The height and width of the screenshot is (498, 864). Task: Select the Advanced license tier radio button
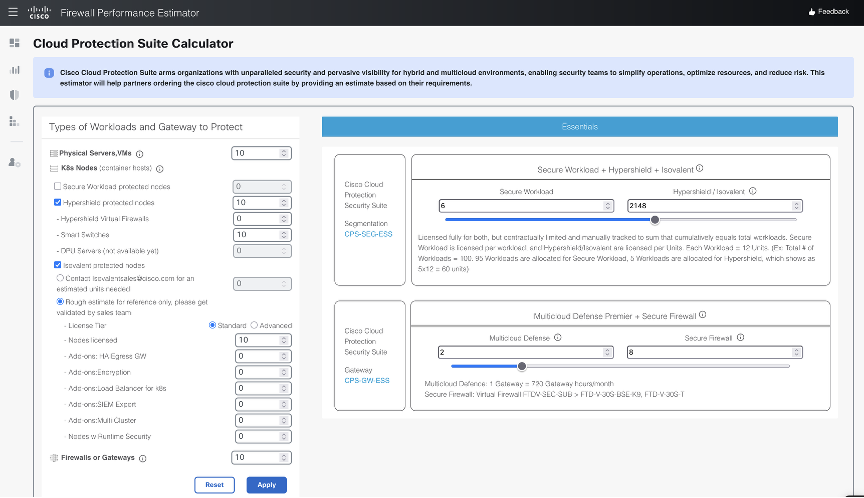253,325
